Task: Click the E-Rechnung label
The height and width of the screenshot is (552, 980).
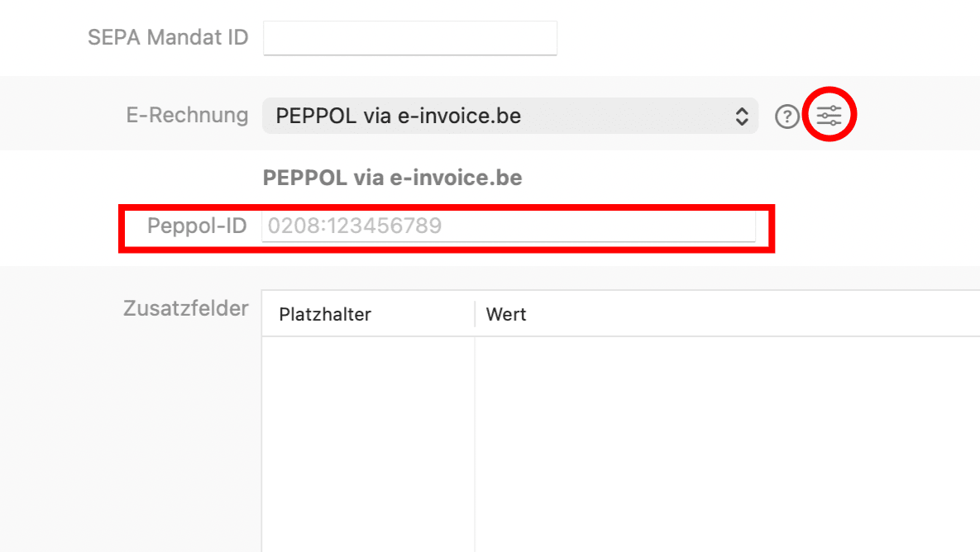Action: [x=187, y=116]
